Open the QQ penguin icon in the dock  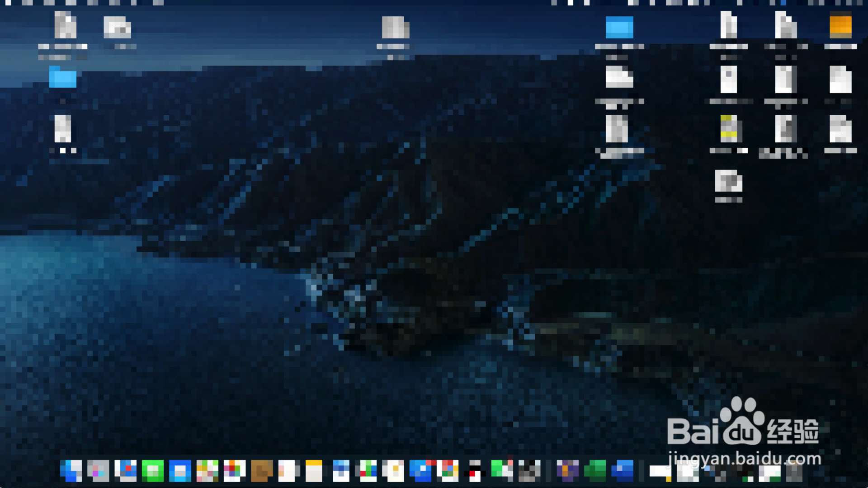474,471
